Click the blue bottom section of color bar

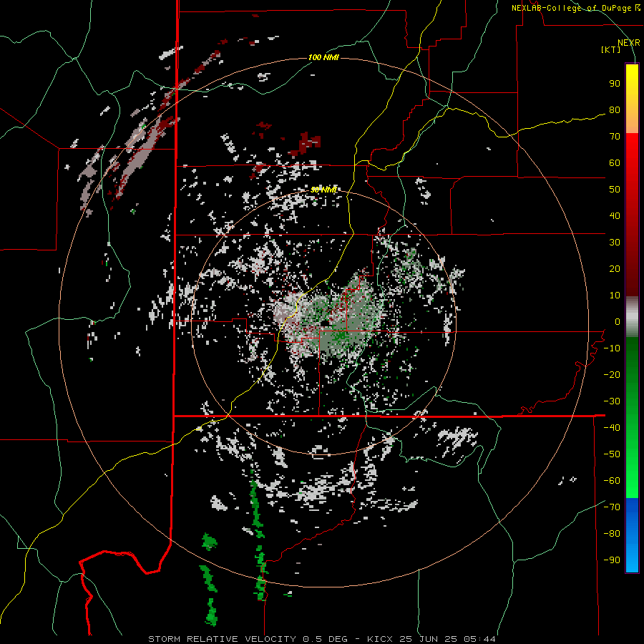(632, 535)
